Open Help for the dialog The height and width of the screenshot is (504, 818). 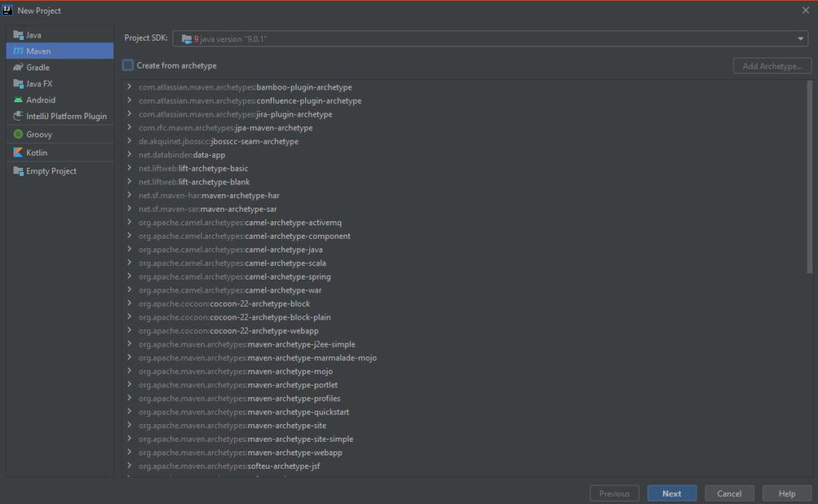(787, 493)
